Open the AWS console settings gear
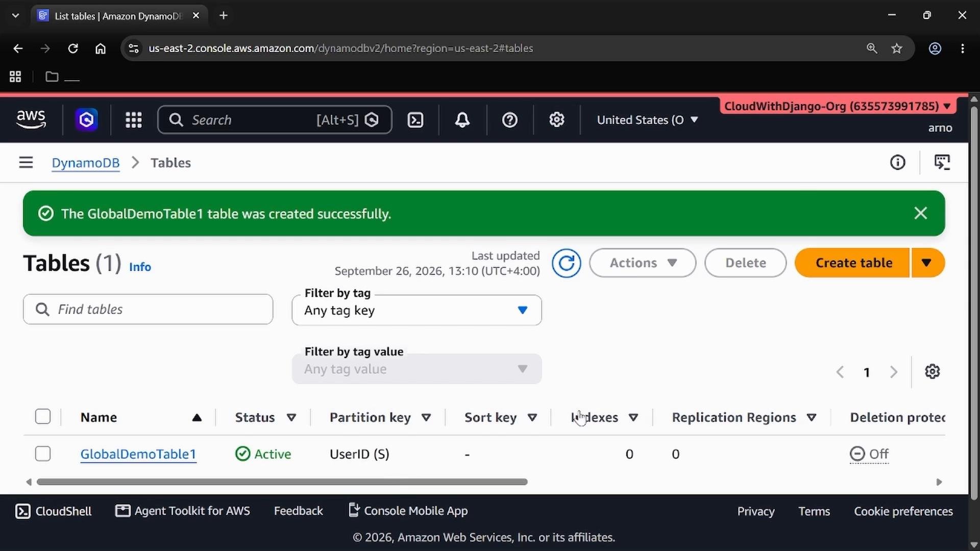The width and height of the screenshot is (980, 551). tap(556, 120)
